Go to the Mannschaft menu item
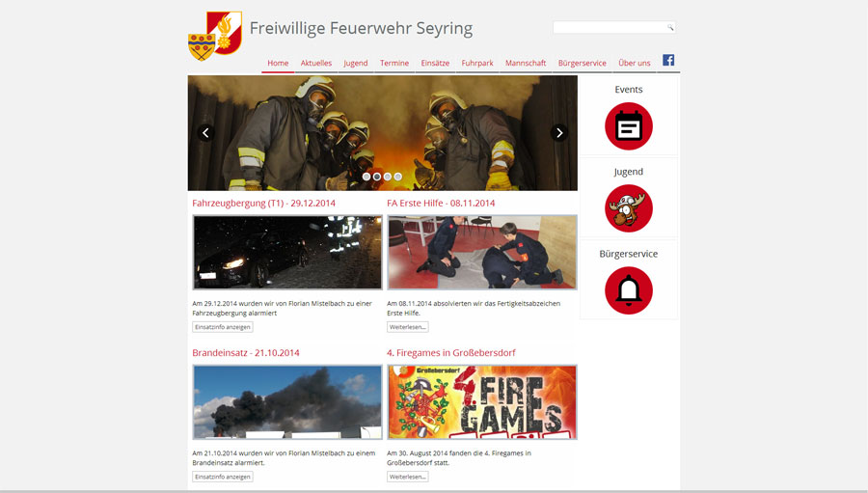This screenshot has height=493, width=868. [526, 63]
